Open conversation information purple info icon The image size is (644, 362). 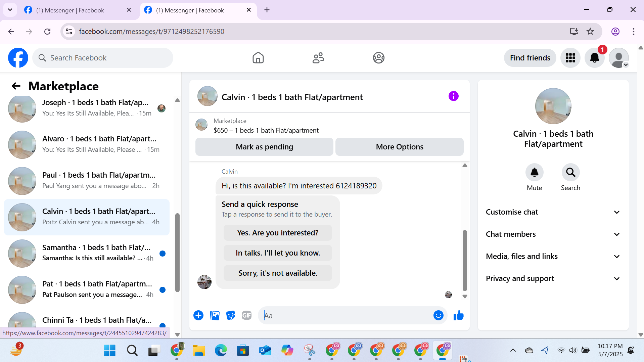pyautogui.click(x=453, y=96)
